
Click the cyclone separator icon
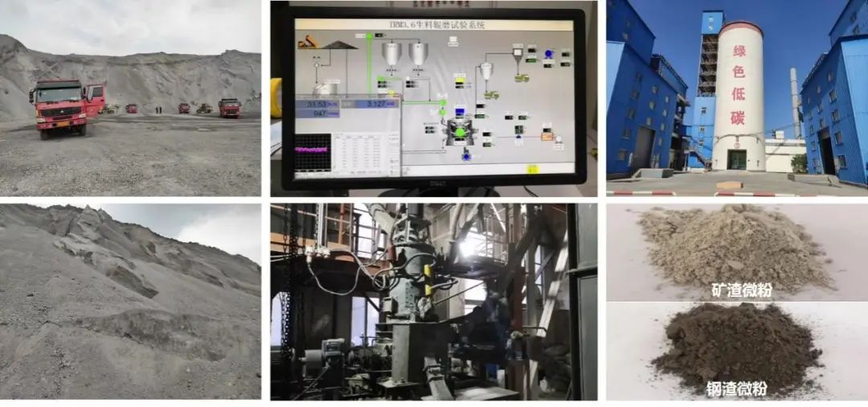(486, 71)
